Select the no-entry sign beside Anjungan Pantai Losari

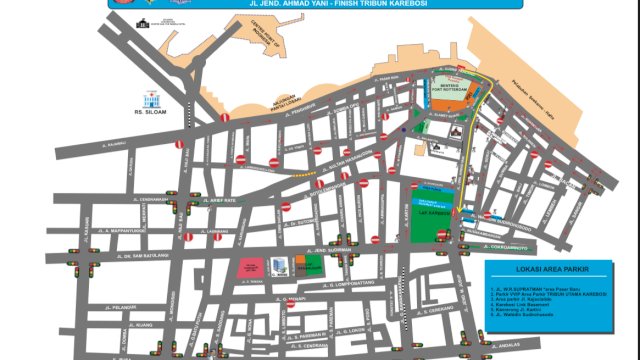224,118
